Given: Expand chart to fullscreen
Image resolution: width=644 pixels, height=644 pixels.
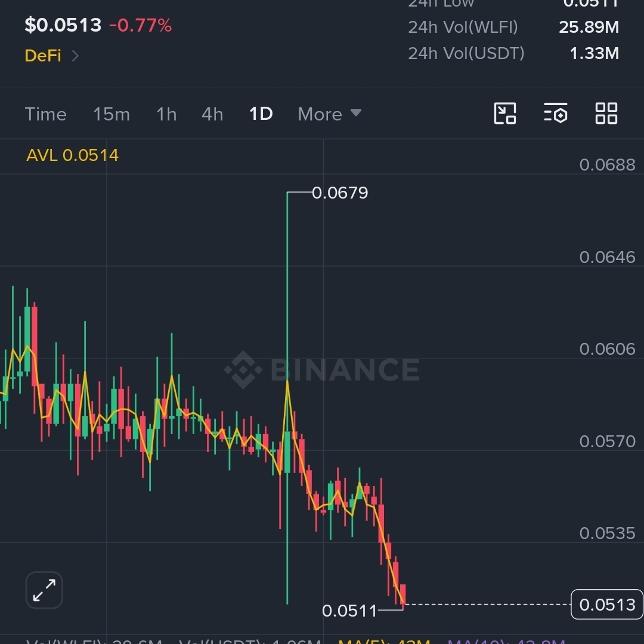Looking at the screenshot, I should pos(44,590).
